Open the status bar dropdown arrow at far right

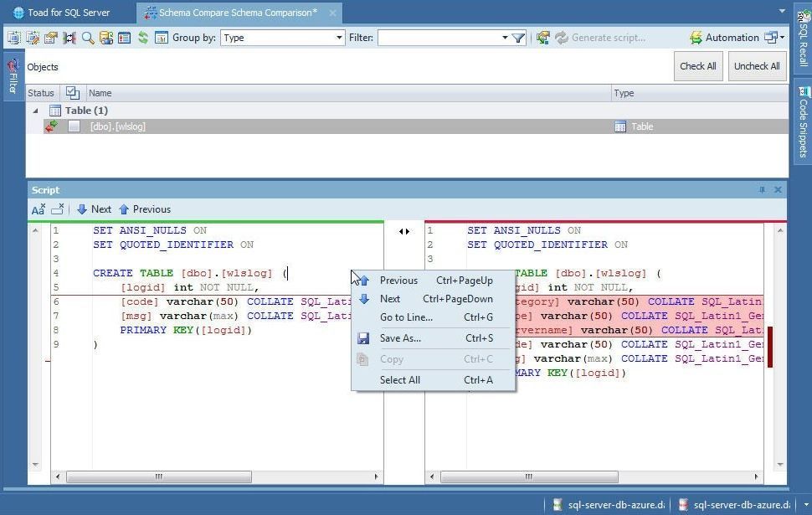[806, 505]
